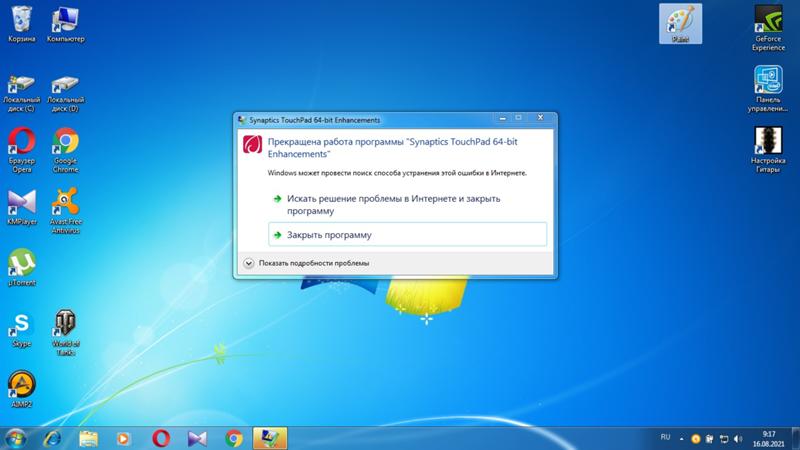Open the Recycle Bin (Корзина) desktop icon
800x450 pixels.
(x=21, y=23)
